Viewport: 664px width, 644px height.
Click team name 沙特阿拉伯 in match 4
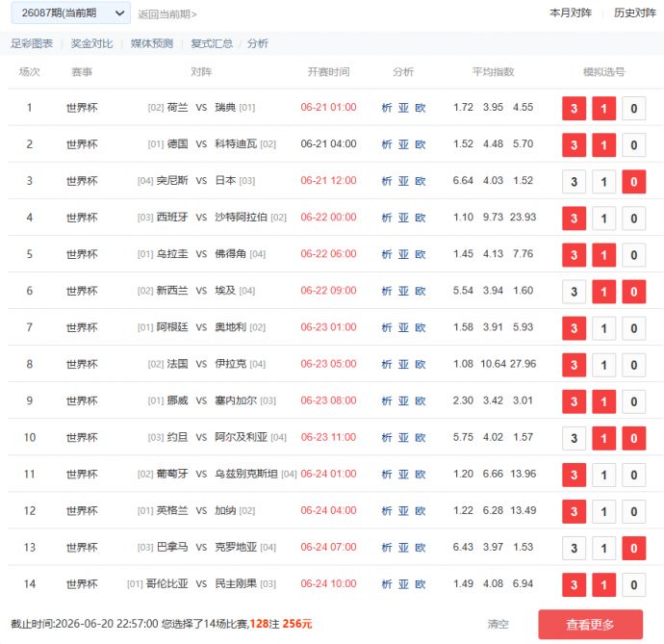(x=241, y=218)
